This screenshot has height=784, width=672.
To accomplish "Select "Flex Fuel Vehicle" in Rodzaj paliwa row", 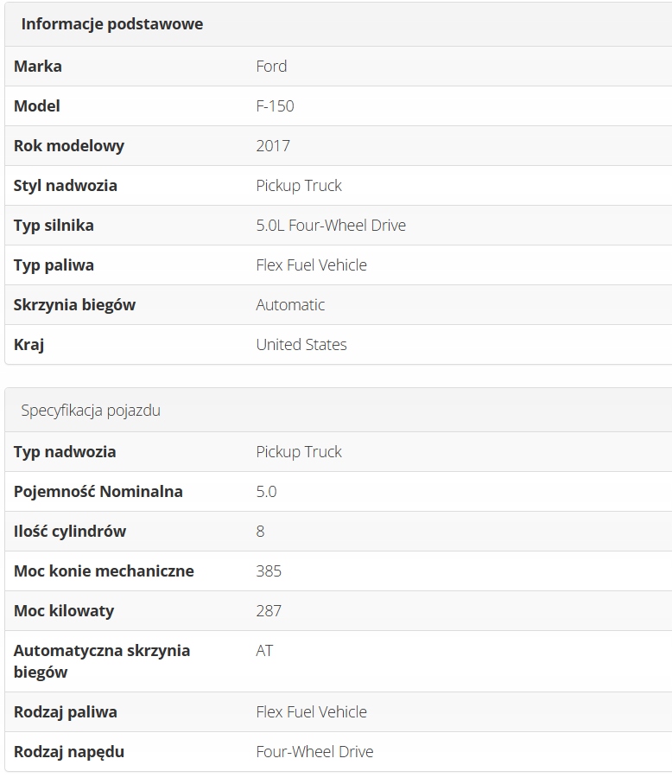I will pos(311,712).
